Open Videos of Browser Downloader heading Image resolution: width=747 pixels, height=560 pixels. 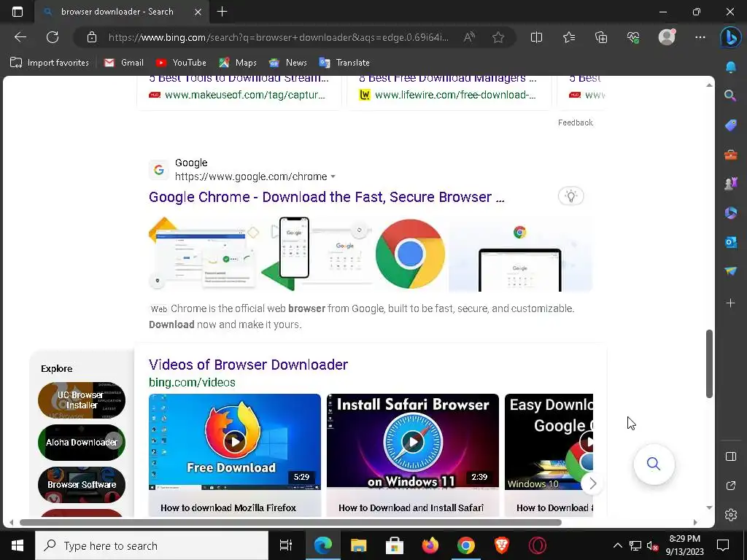pyautogui.click(x=248, y=365)
